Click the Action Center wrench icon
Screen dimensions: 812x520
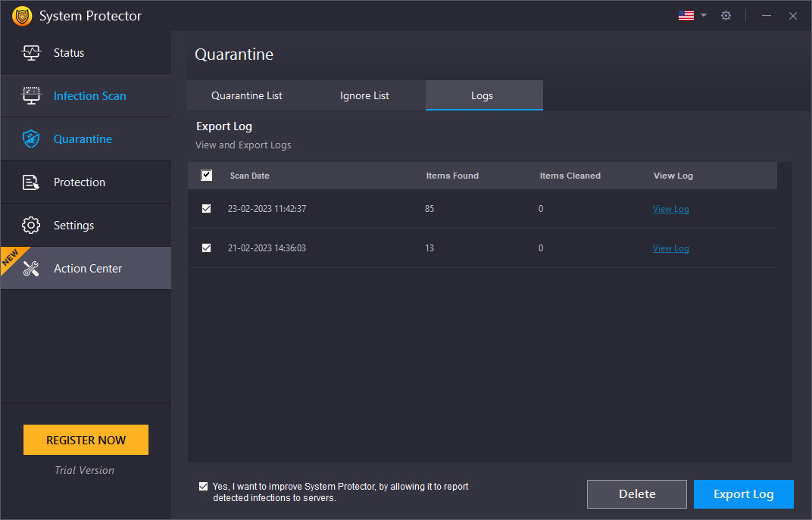pos(32,268)
